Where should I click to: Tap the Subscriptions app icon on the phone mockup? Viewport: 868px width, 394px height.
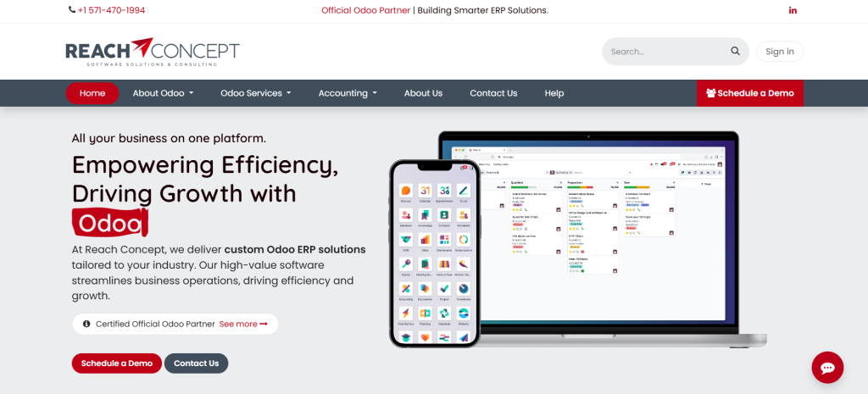click(x=464, y=240)
